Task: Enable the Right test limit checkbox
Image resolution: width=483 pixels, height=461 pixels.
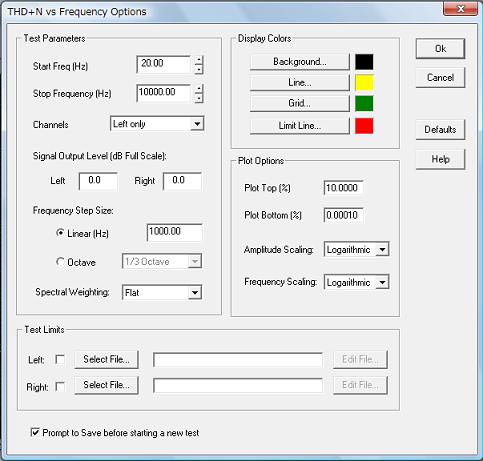Action: 60,387
